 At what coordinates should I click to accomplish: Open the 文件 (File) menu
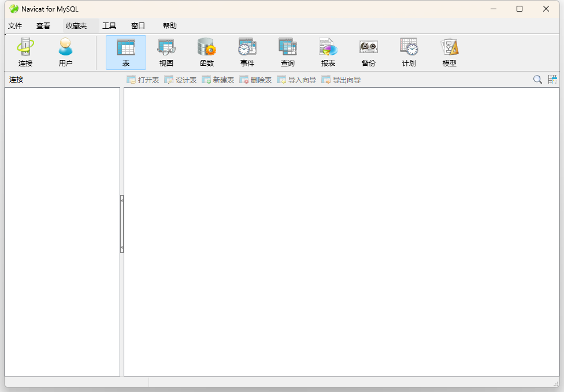(15, 26)
